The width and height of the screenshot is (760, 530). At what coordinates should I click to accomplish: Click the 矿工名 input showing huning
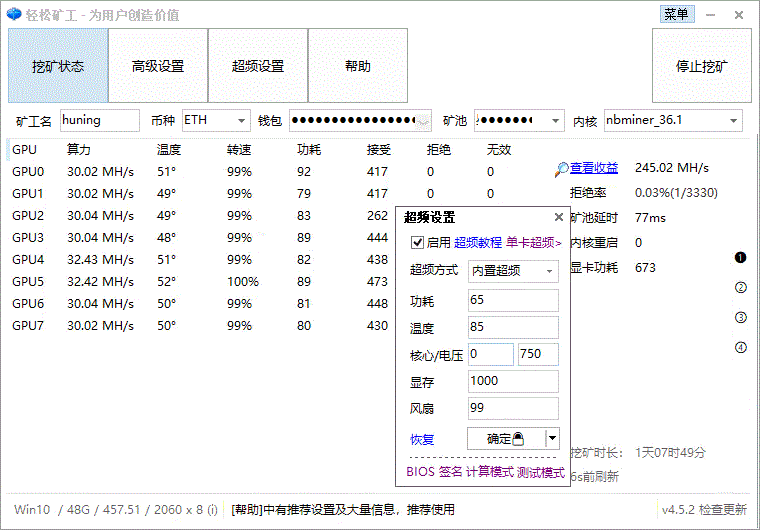100,120
